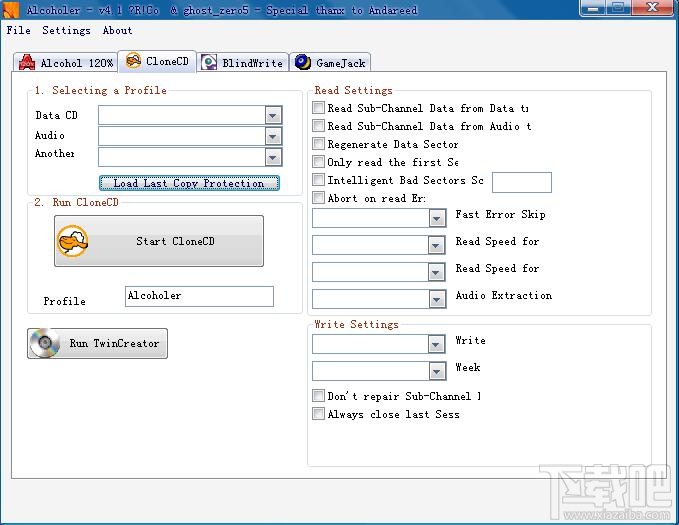Click the Run TwinCreator button
Viewport: 679px width, 525px height.
coord(97,343)
